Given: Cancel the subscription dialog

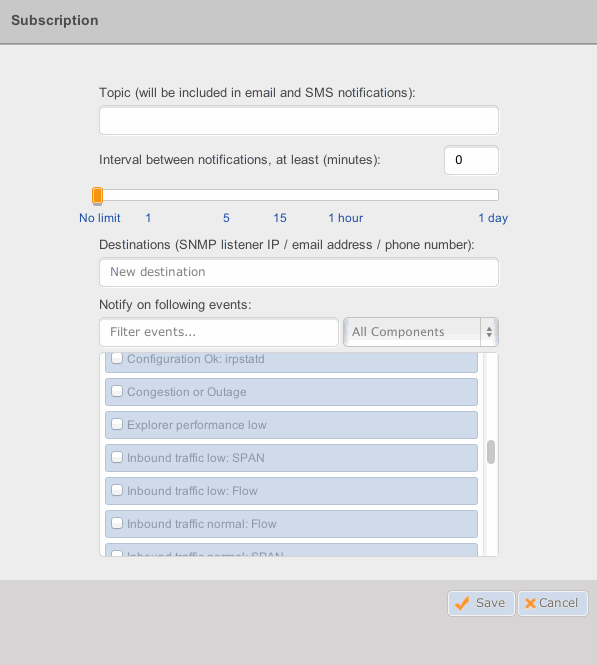Looking at the screenshot, I should tap(552, 603).
